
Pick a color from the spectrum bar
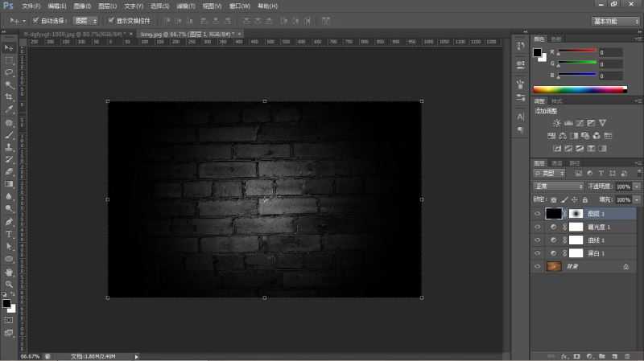point(580,89)
